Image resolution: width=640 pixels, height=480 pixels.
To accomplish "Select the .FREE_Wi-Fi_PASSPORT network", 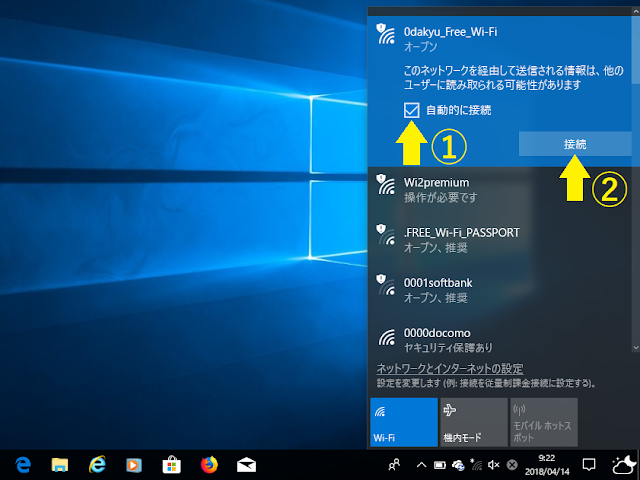I will 500,240.
